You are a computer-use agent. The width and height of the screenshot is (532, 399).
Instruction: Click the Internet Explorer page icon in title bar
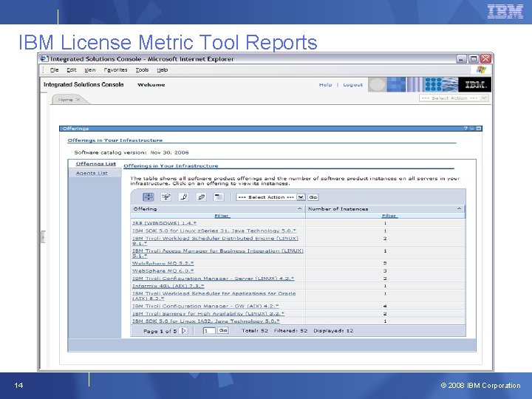[x=44, y=58]
